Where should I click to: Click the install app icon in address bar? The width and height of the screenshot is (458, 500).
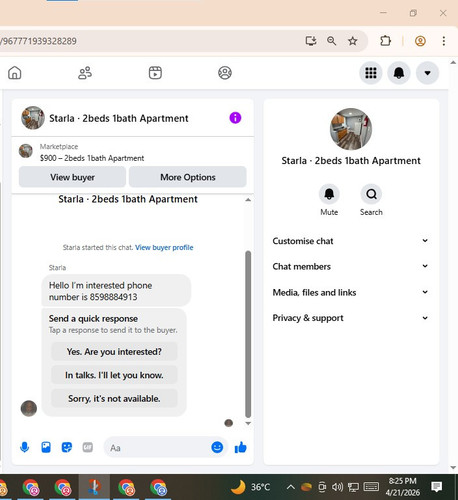tap(311, 41)
